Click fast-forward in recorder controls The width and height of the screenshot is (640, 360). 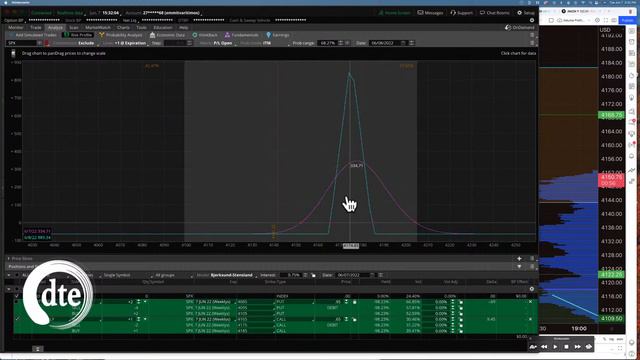click(x=577, y=347)
